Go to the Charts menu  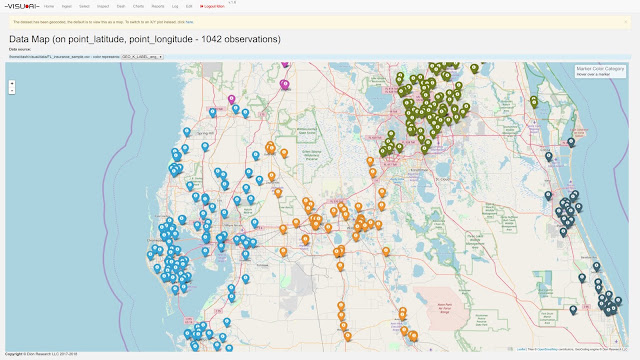coord(138,7)
